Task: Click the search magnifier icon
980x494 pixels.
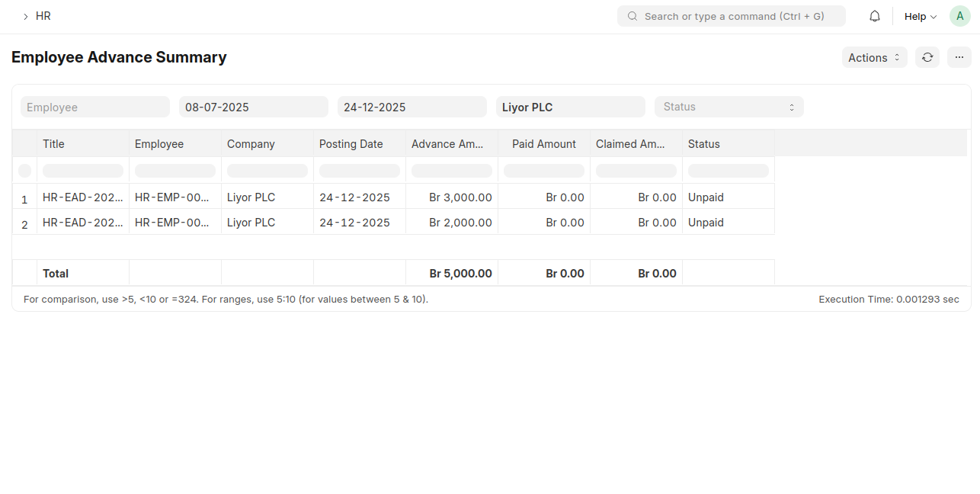Action: (632, 16)
